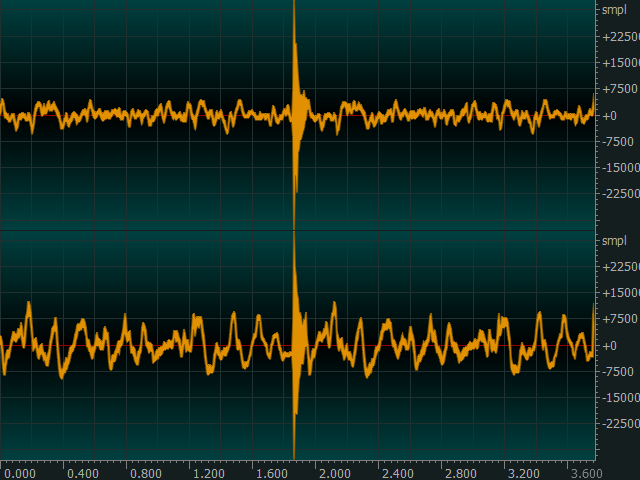Click the divider line between the two channels

point(300,230)
